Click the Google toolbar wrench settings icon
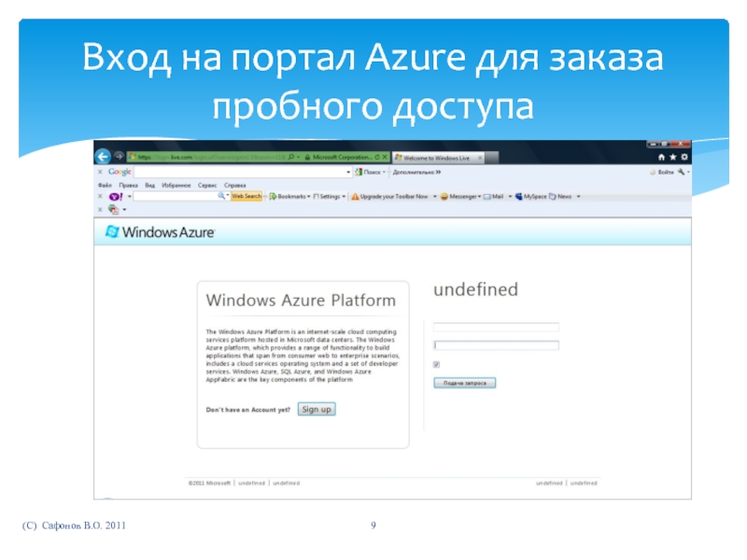The height and width of the screenshot is (560, 747). coord(682,172)
